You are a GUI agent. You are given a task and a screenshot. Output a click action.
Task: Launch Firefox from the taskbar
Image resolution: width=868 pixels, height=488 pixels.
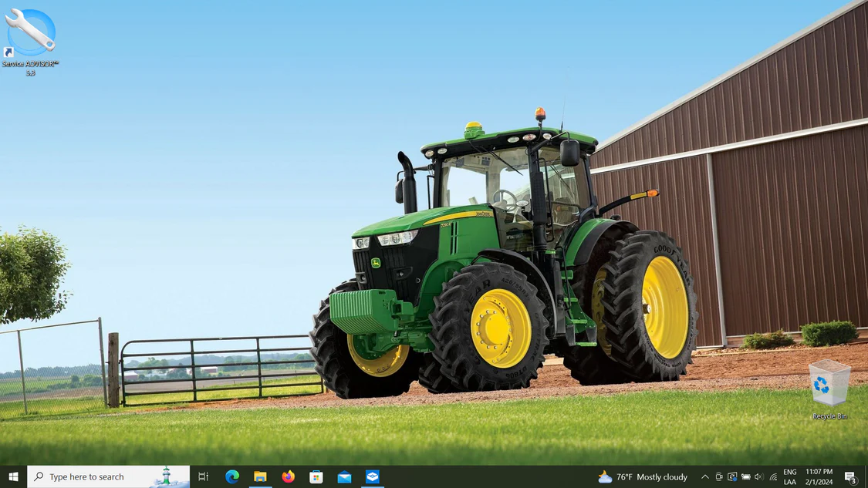[288, 477]
